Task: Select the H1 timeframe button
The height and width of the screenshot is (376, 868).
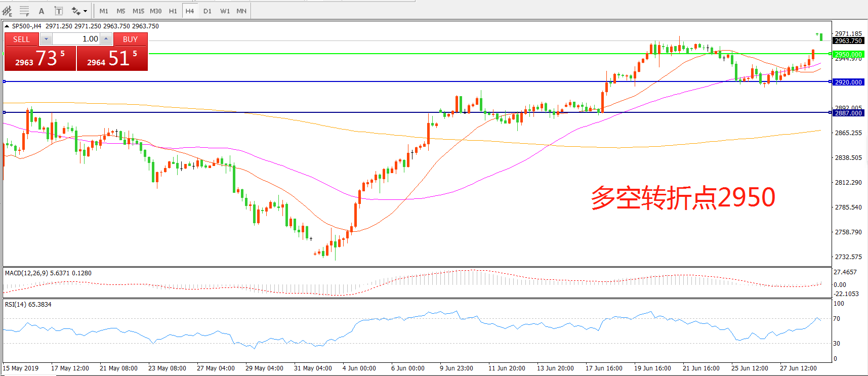Action: (x=173, y=11)
